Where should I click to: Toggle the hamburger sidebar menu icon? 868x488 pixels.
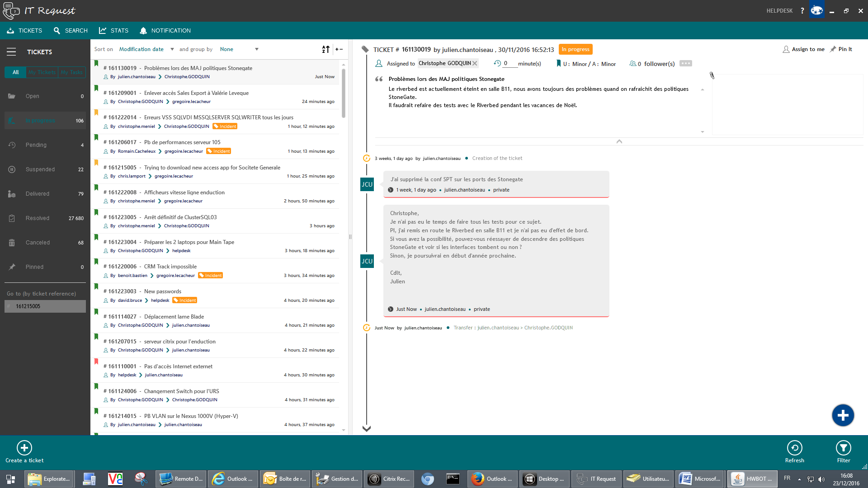click(11, 52)
